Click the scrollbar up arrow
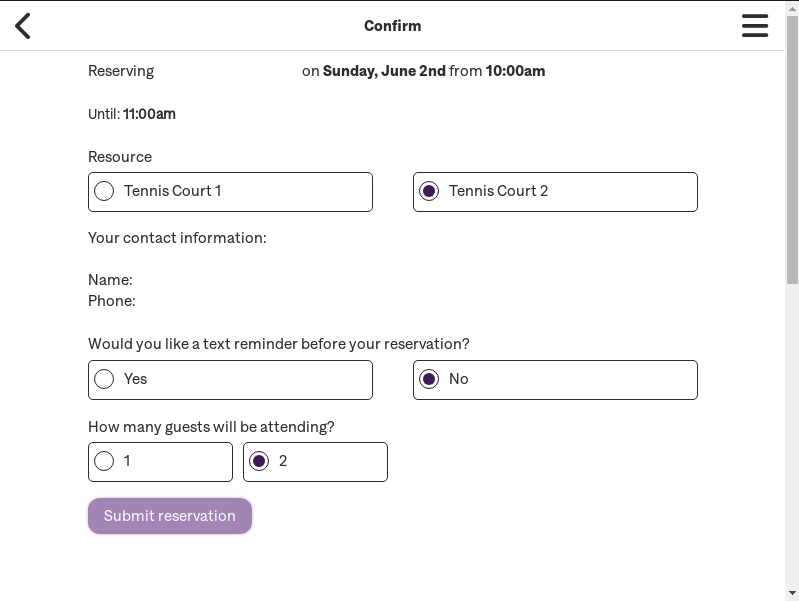799x601 pixels. 792,8
